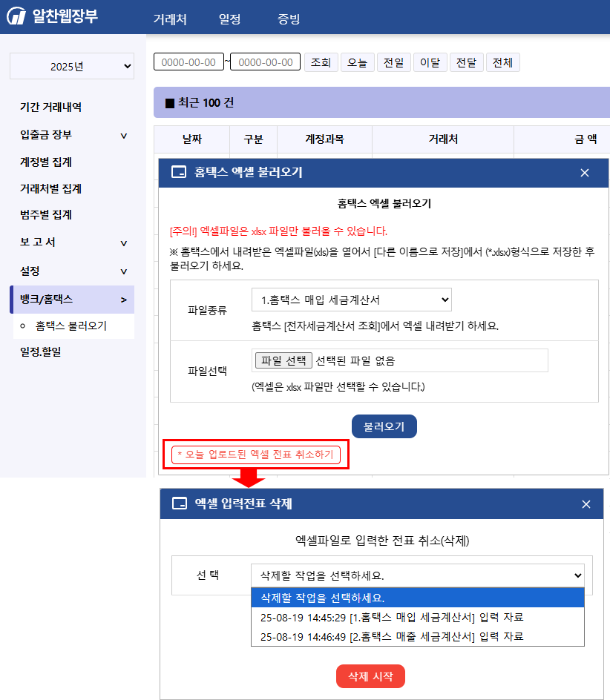Go to 기간 거래내역
This screenshot has height=700, width=610.
50,107
